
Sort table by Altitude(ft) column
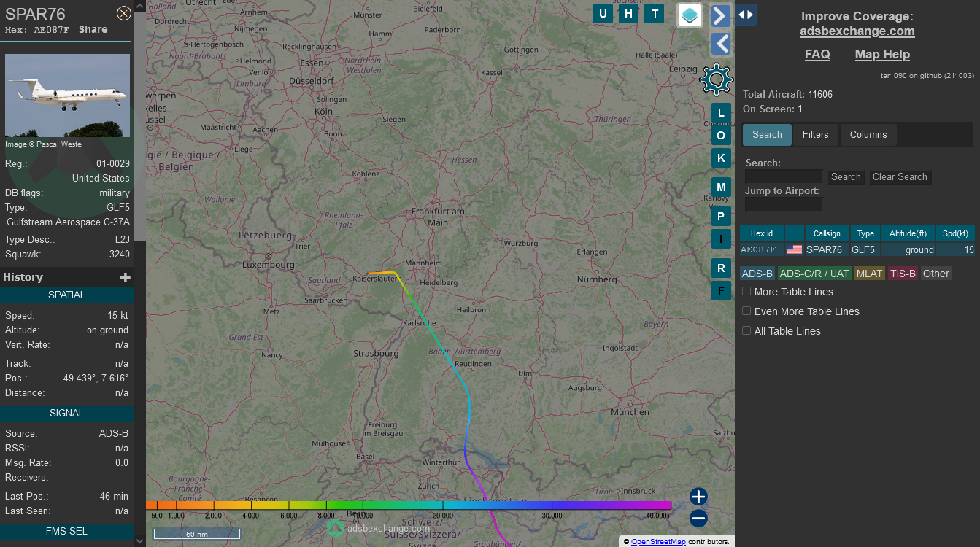[908, 233]
